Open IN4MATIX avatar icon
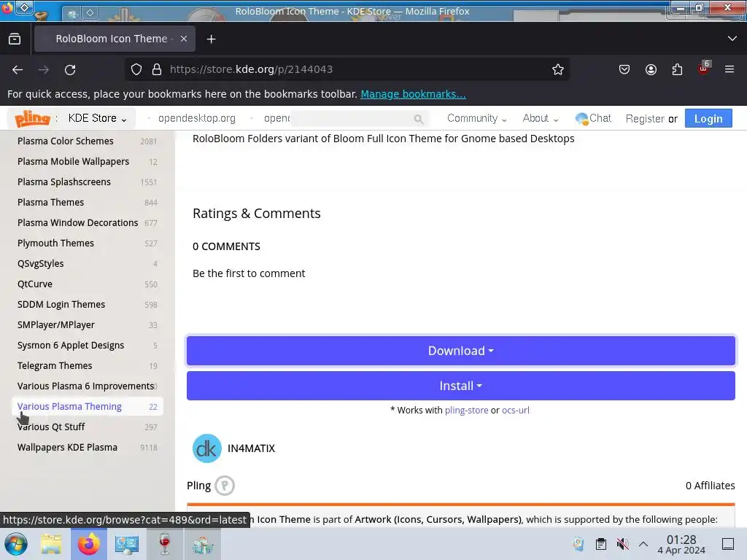The width and height of the screenshot is (747, 560). point(206,448)
